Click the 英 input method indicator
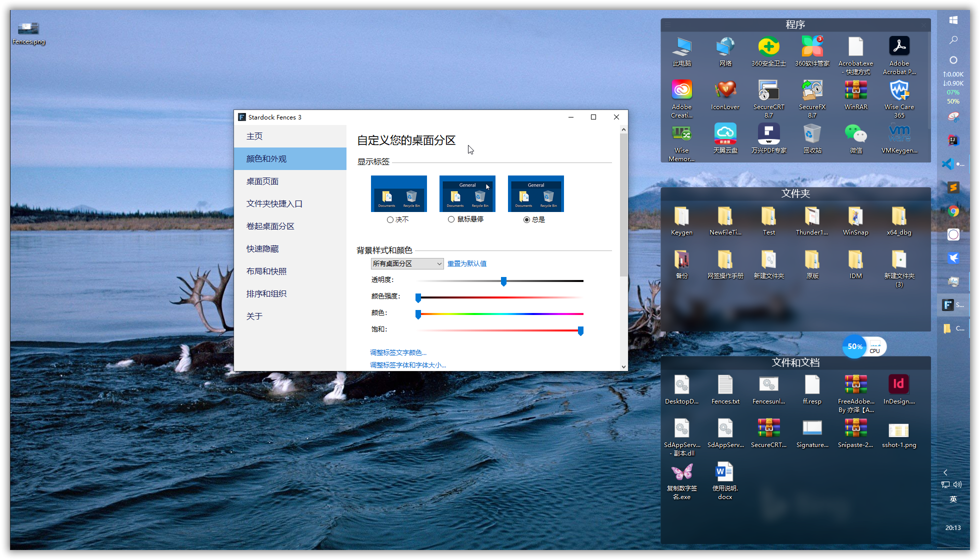 tap(953, 499)
